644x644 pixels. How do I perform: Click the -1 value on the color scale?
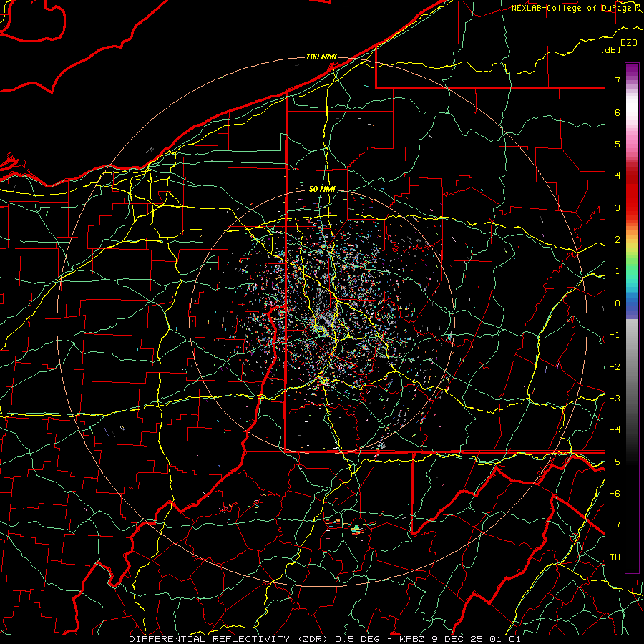615,335
